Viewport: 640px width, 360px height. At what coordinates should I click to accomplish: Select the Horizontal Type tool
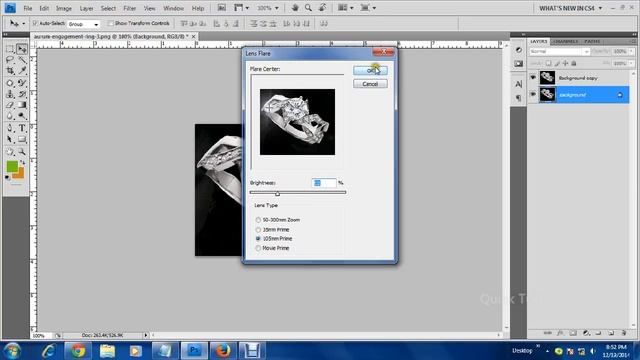[22, 129]
